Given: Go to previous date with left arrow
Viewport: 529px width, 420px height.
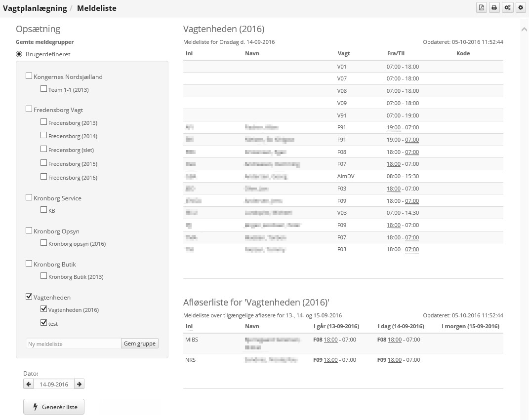Looking at the screenshot, I should click(x=29, y=384).
